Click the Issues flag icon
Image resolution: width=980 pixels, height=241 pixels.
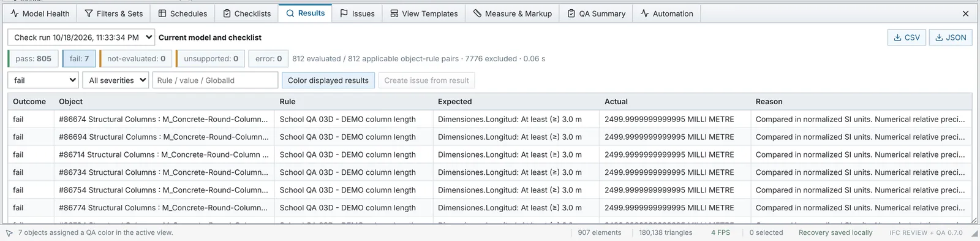[344, 13]
